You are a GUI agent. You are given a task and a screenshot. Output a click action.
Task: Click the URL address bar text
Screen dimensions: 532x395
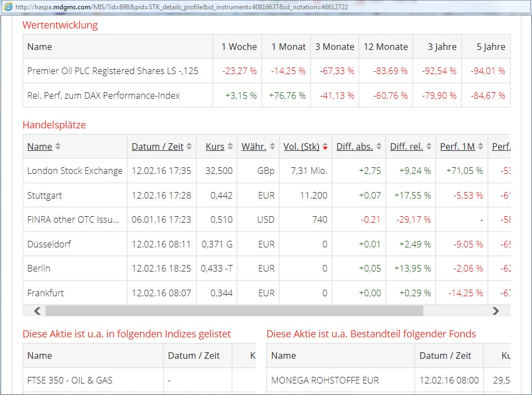coord(181,7)
